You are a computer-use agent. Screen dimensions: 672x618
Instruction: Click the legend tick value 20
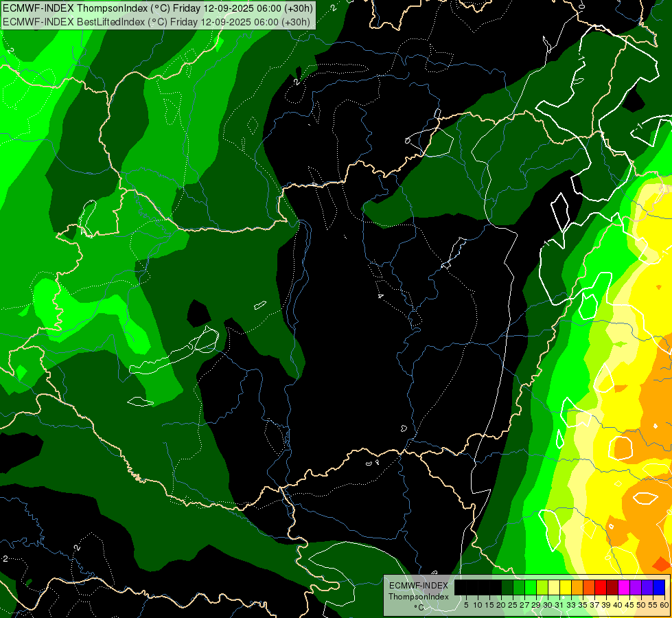[502, 605]
